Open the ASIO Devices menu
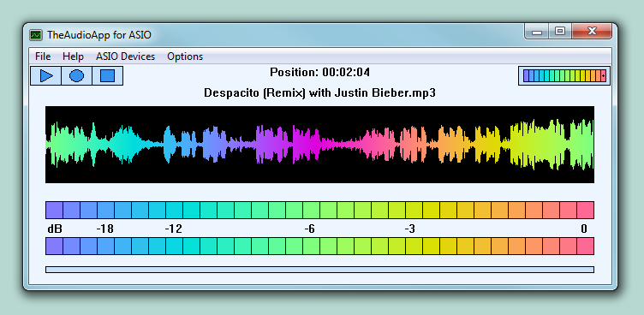The width and height of the screenshot is (644, 315). pos(125,56)
